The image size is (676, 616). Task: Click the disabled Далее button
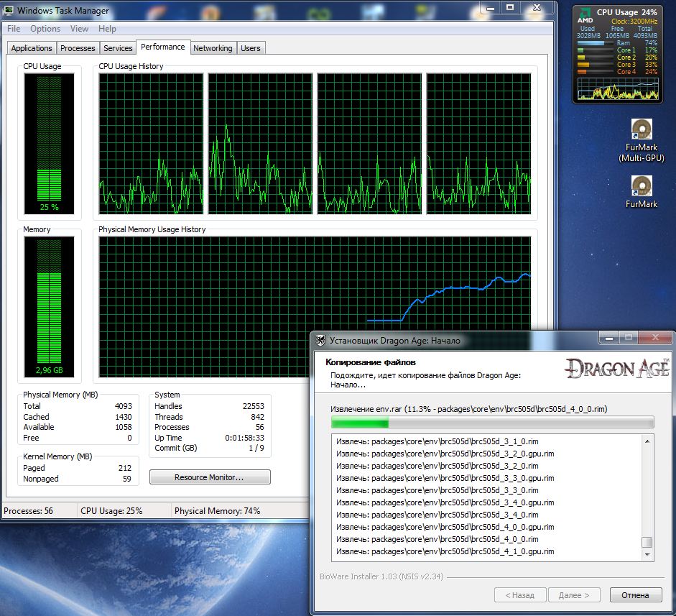[x=574, y=595]
